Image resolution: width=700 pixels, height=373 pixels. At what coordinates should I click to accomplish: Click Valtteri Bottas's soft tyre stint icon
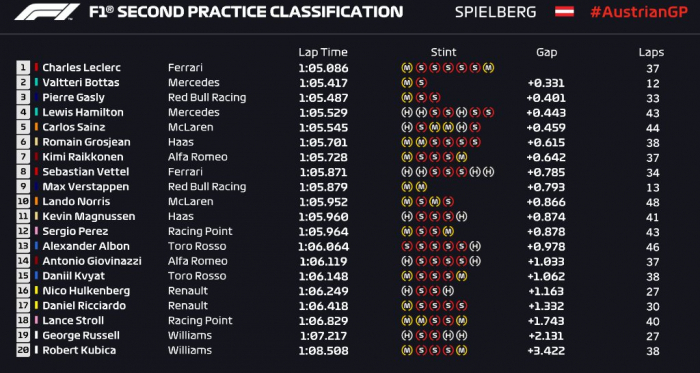point(421,83)
